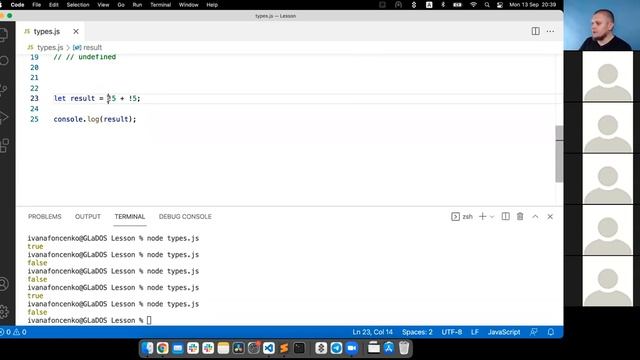The width and height of the screenshot is (640, 360).
Task: Open Wi-Fi menu in menu bar
Action: tap(473, 5)
